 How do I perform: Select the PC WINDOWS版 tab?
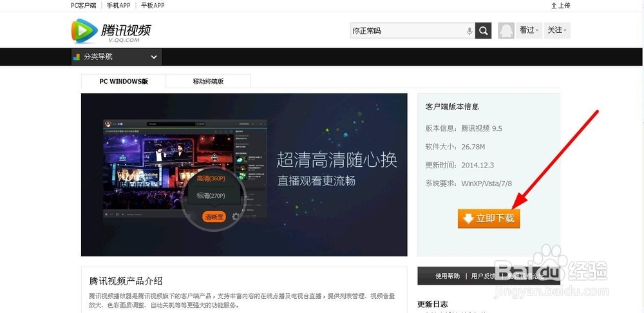click(124, 81)
